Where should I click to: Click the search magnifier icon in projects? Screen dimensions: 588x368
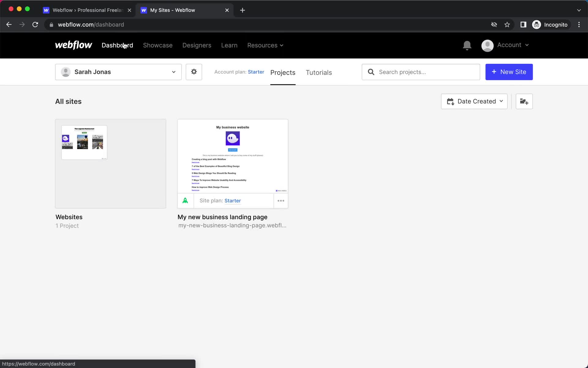[x=371, y=72]
